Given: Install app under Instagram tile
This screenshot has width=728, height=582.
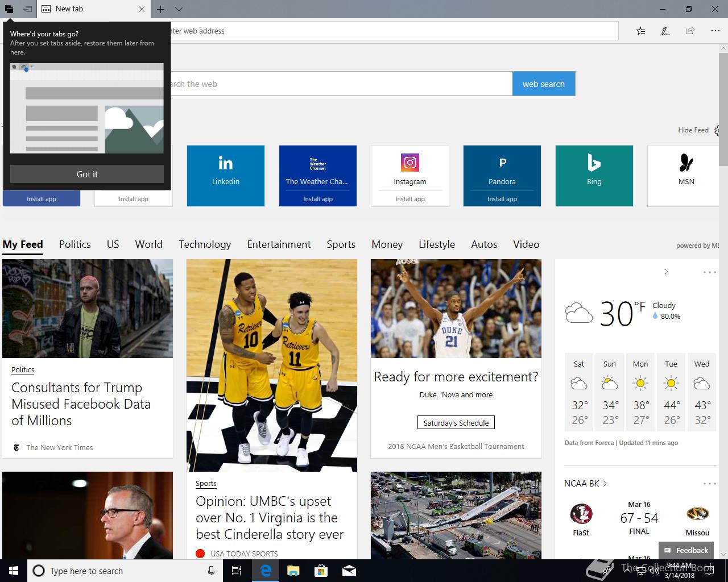Looking at the screenshot, I should [x=410, y=199].
